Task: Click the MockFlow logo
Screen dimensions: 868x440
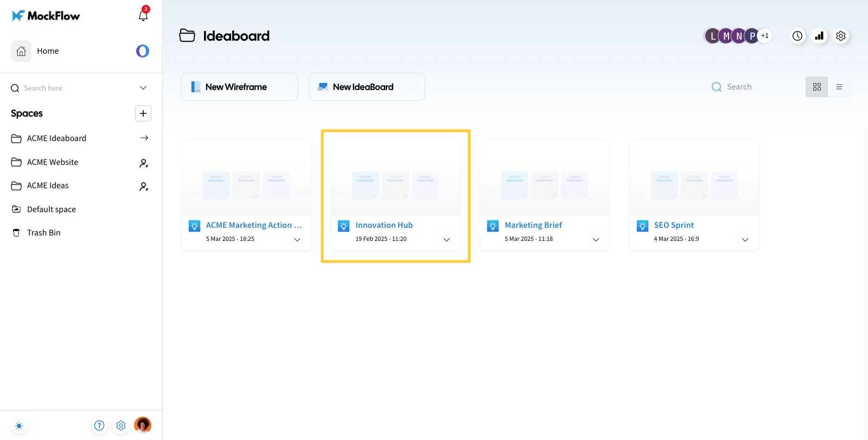Action: pyautogui.click(x=46, y=16)
